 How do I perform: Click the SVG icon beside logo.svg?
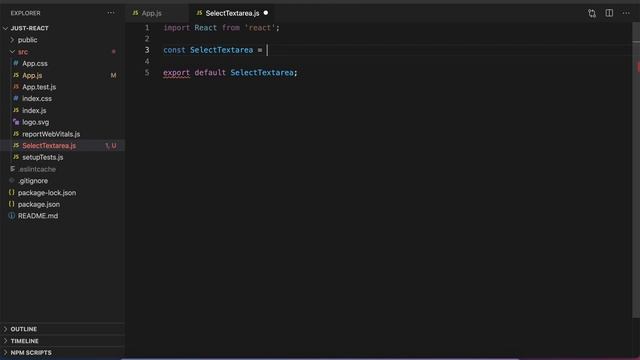[16, 122]
